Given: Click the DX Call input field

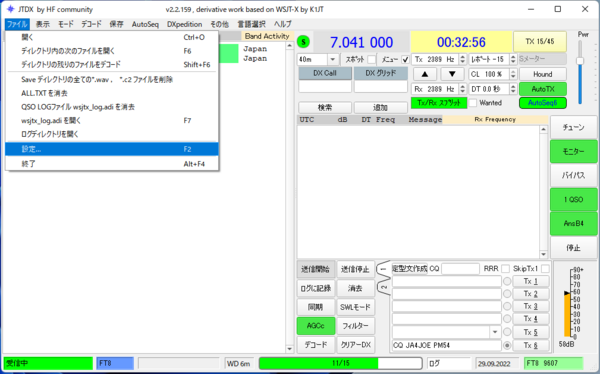Looking at the screenshot, I should [x=325, y=87].
